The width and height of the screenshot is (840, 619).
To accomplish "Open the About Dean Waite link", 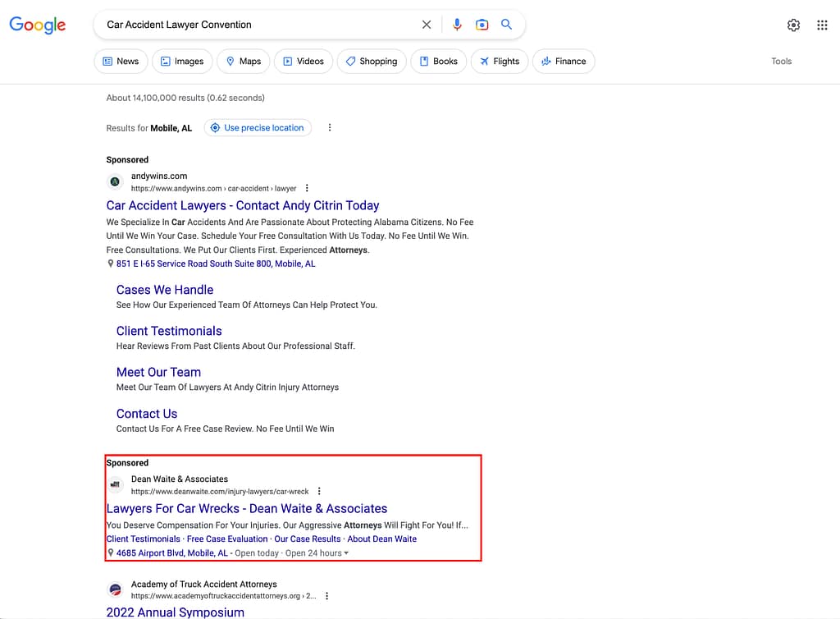I will (x=382, y=539).
